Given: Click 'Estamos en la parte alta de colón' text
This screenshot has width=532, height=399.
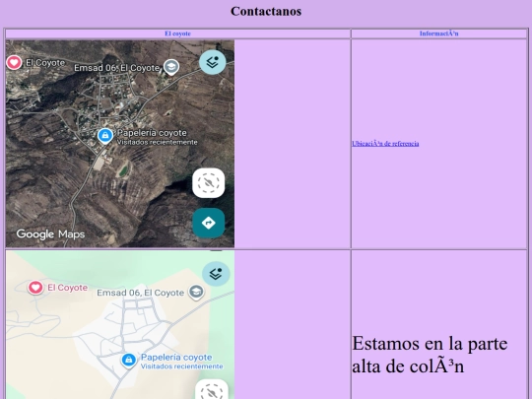Looking at the screenshot, I should click(430, 355).
